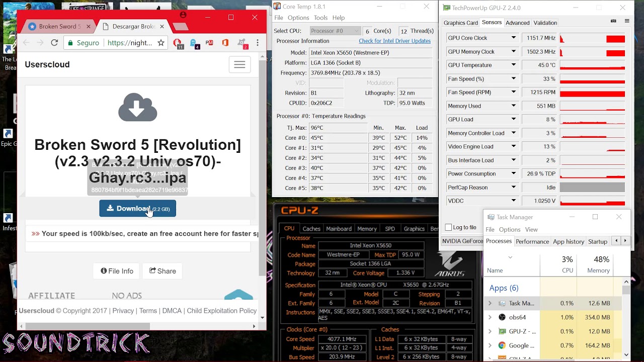Select the GPU dropdown at GPU-Z bottom

[x=462, y=241]
